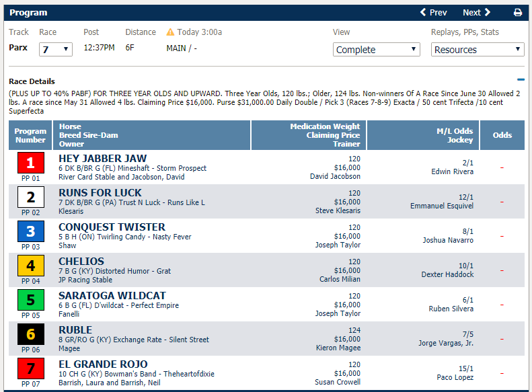
Task: Click the warning triangle icon beside Today 3:00a
Action: (x=170, y=32)
